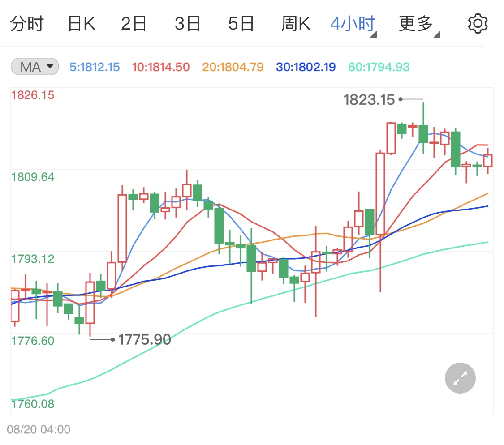Click the y-axis label 1826.15
The image size is (504, 445).
(x=33, y=95)
